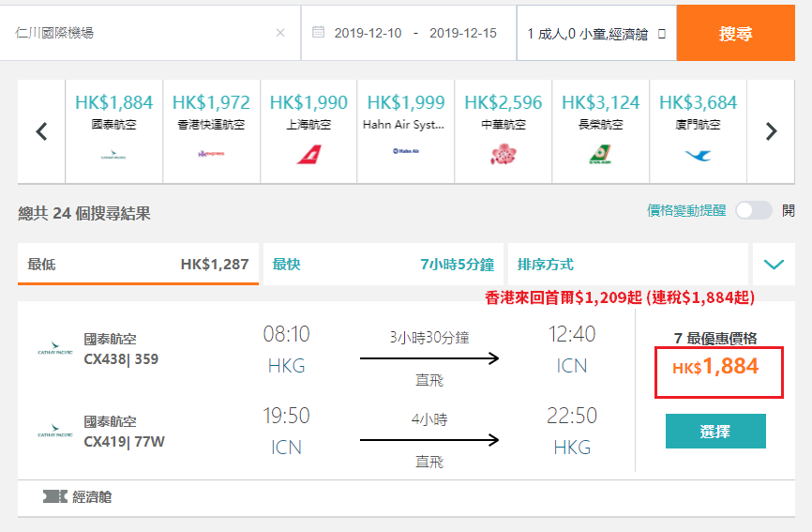Click the Cathay logo beside CX438
This screenshot has height=532, width=812.
tap(55, 347)
